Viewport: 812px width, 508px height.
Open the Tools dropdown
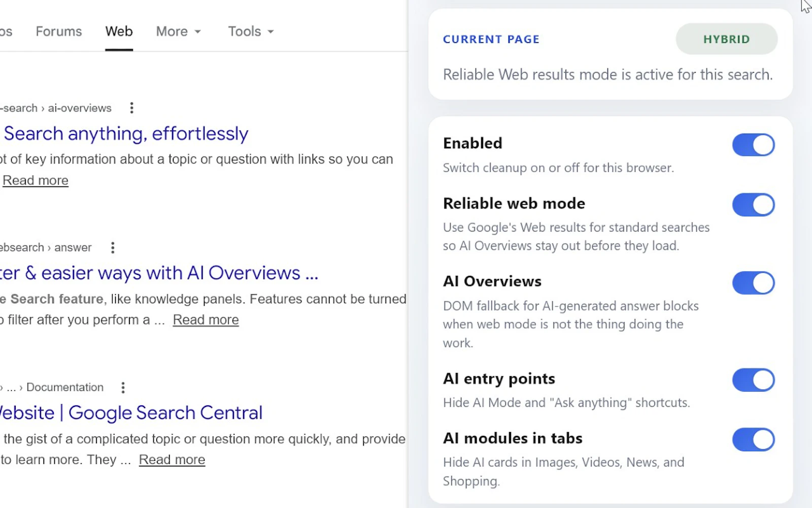pyautogui.click(x=250, y=31)
